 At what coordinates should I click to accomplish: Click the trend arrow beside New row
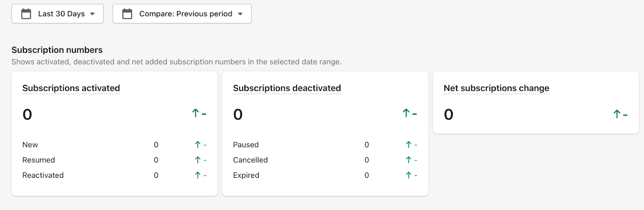(198, 145)
